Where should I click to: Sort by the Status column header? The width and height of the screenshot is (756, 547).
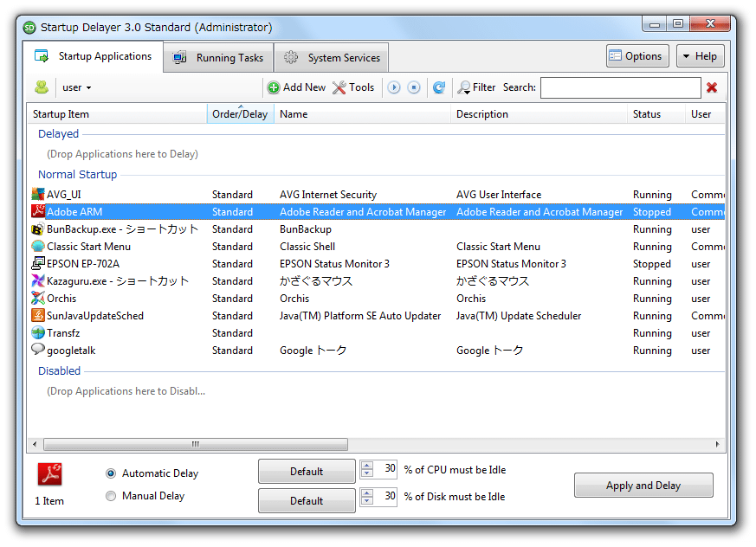(656, 114)
